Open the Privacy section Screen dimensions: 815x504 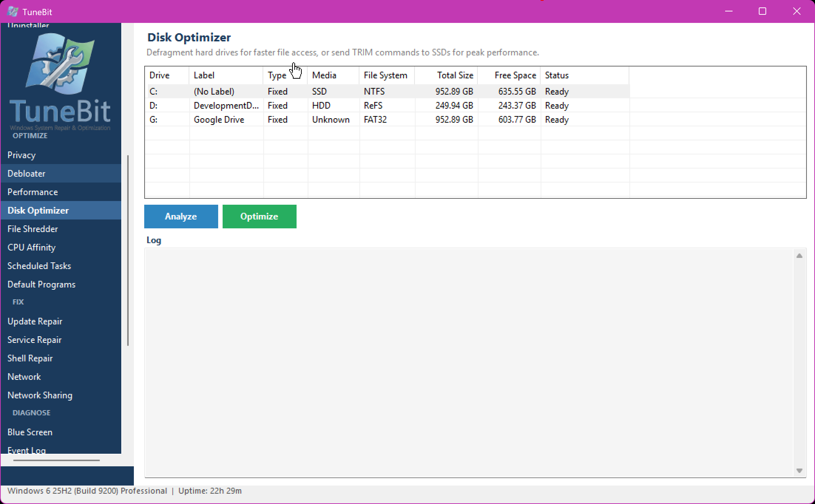click(61, 155)
